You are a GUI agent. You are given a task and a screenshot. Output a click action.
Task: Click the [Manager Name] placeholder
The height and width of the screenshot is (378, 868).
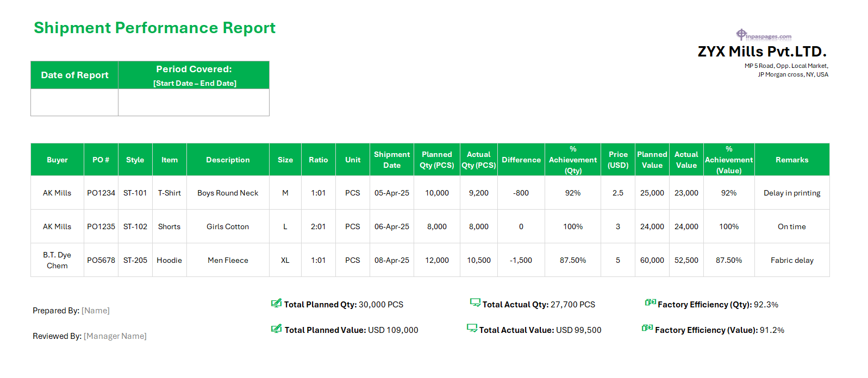(115, 336)
